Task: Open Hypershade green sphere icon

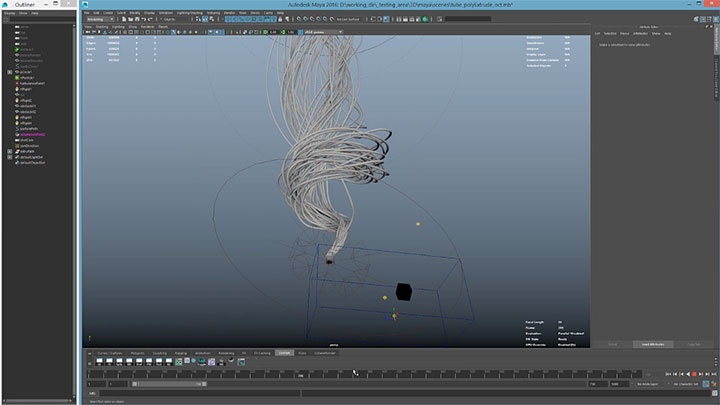Action: click(425, 19)
